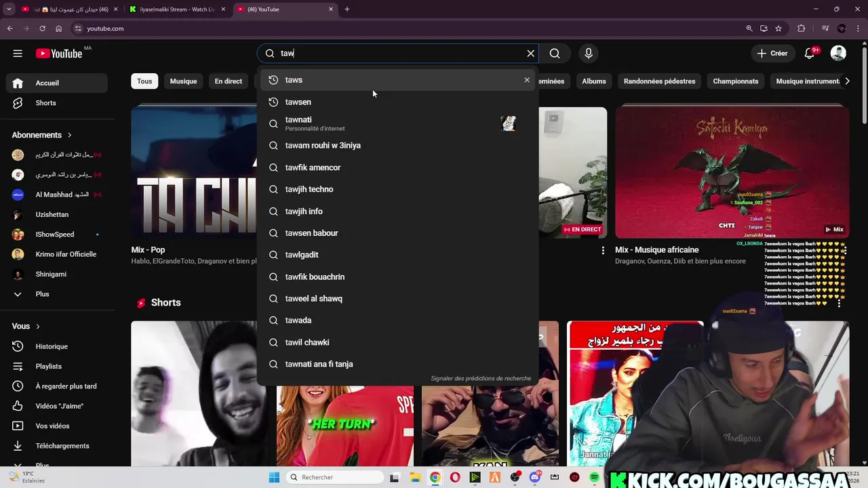Open 'Signaler des prédictions de recherche' link

point(481,378)
